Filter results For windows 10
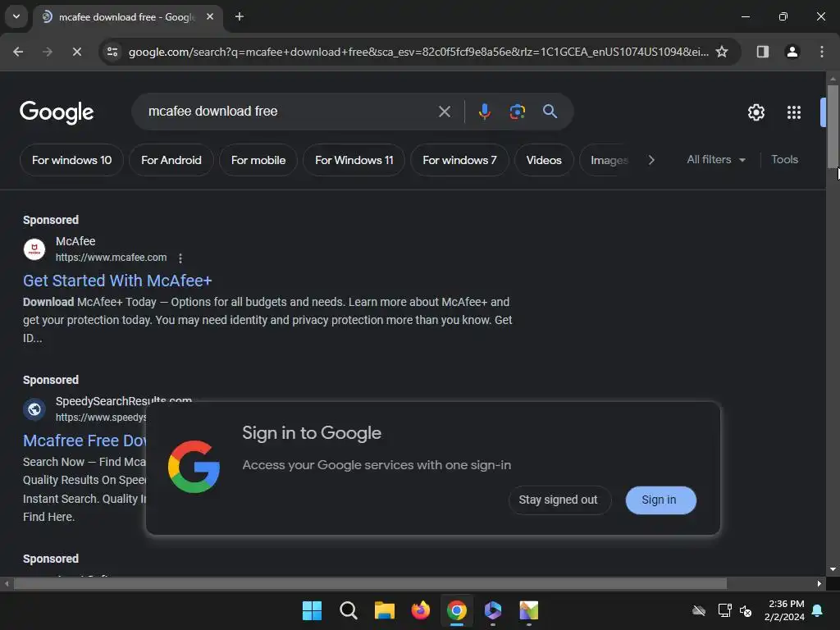The width and height of the screenshot is (840, 630). 72,160
